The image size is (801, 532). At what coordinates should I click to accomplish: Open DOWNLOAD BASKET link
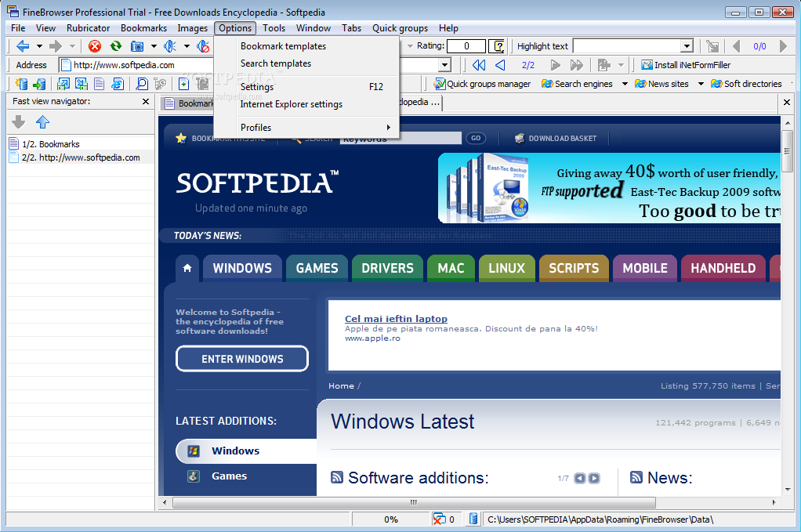pos(555,139)
